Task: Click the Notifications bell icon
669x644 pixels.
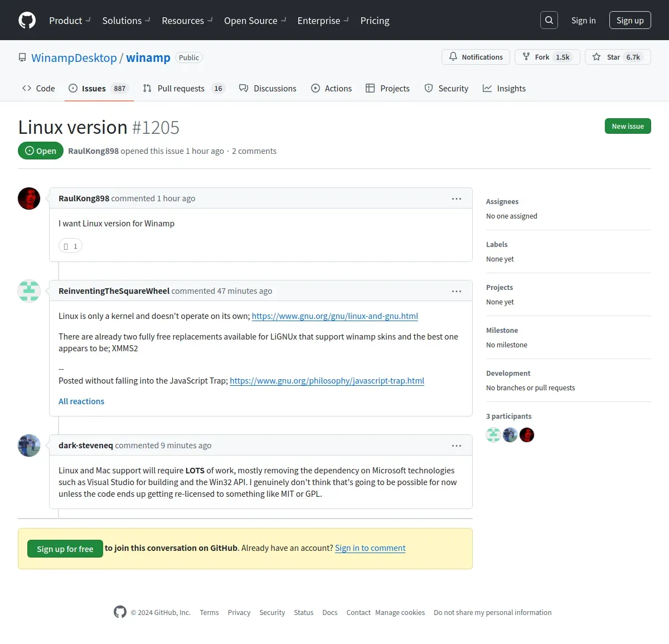Action: (453, 57)
